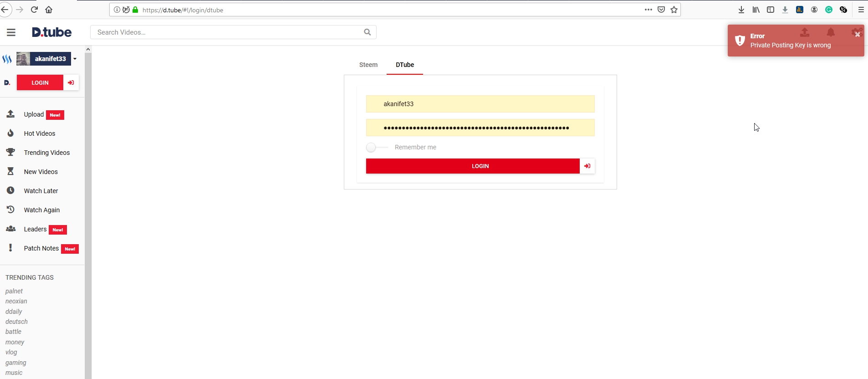This screenshot has width=868, height=379.
Task: Toggle the browser sidebar view
Action: tap(771, 10)
